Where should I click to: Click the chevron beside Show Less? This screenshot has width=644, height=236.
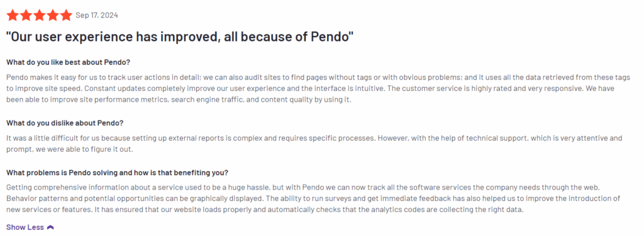tap(50, 227)
